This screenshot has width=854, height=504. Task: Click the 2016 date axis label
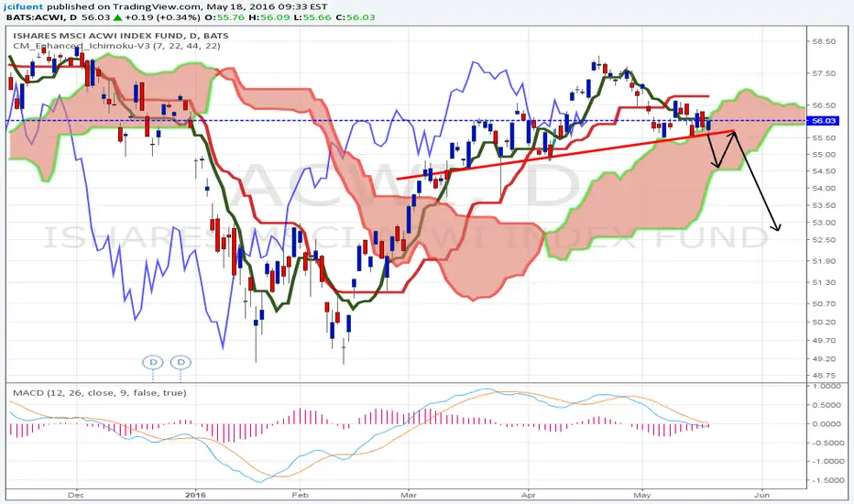tap(195, 495)
